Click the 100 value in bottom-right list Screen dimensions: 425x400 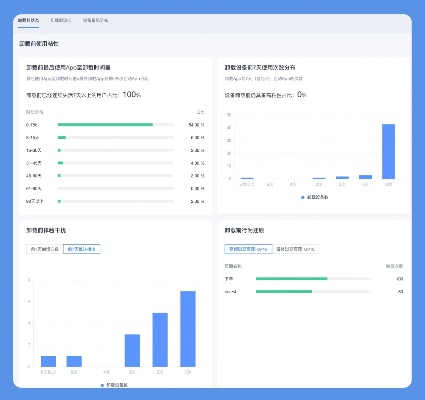(x=400, y=279)
